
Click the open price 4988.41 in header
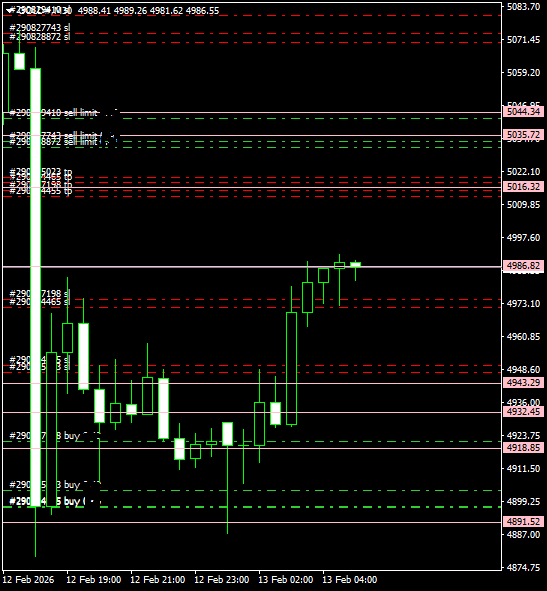pyautogui.click(x=94, y=11)
